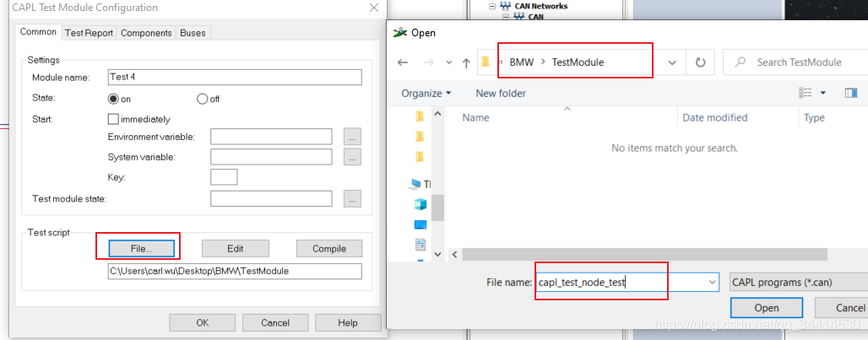Switch to the Common tab
Viewport: 868px width, 340px height.
[x=38, y=32]
